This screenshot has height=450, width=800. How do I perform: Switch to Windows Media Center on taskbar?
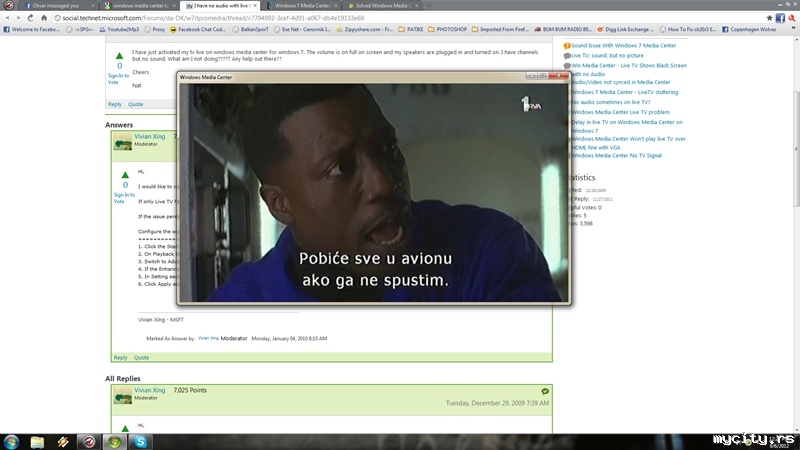tap(114, 442)
